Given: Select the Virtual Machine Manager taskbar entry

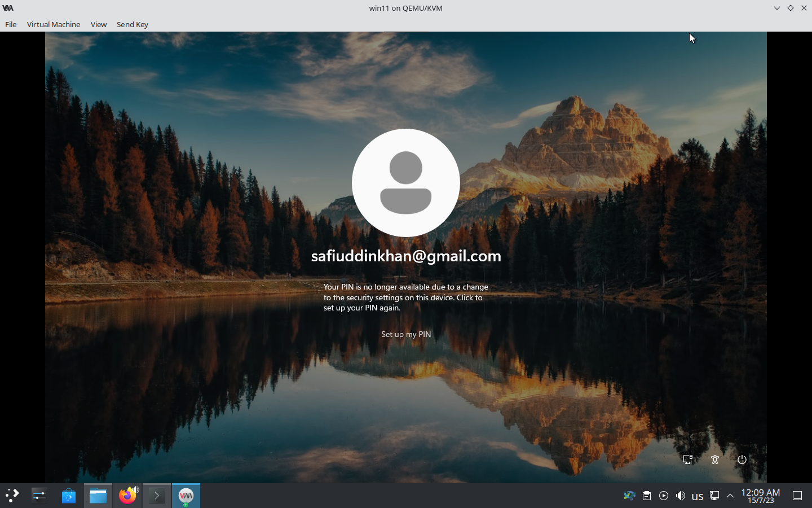Looking at the screenshot, I should tap(186, 496).
